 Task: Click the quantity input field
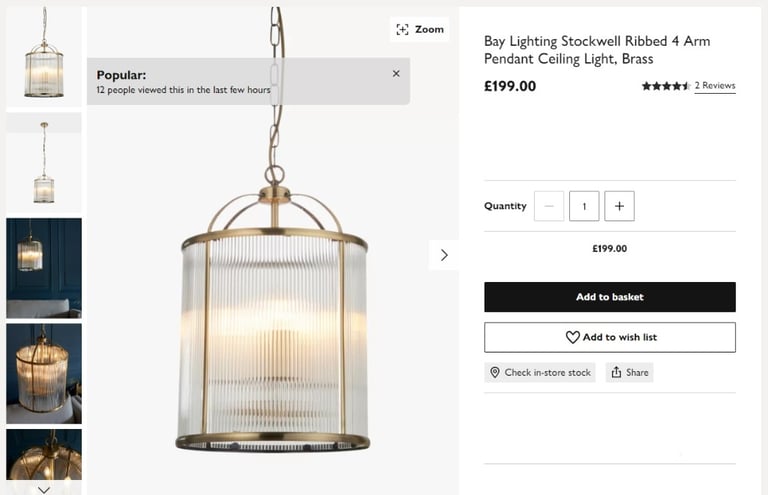[584, 206]
